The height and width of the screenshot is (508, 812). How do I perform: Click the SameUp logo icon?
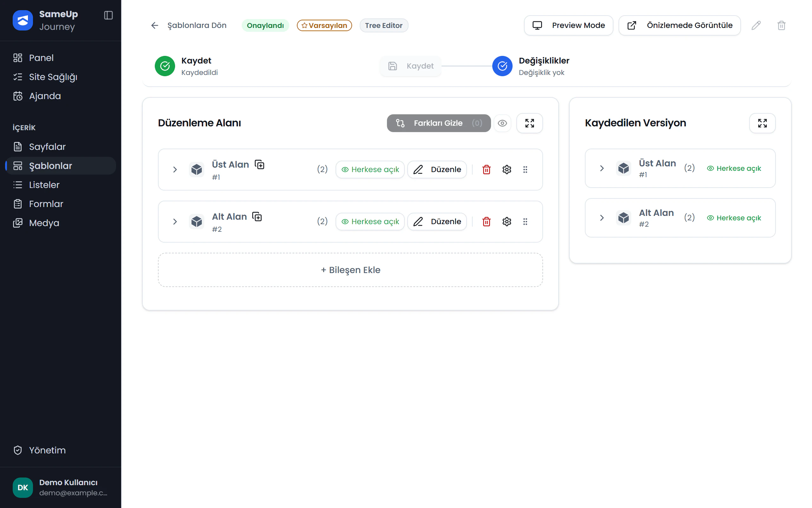pos(23,20)
